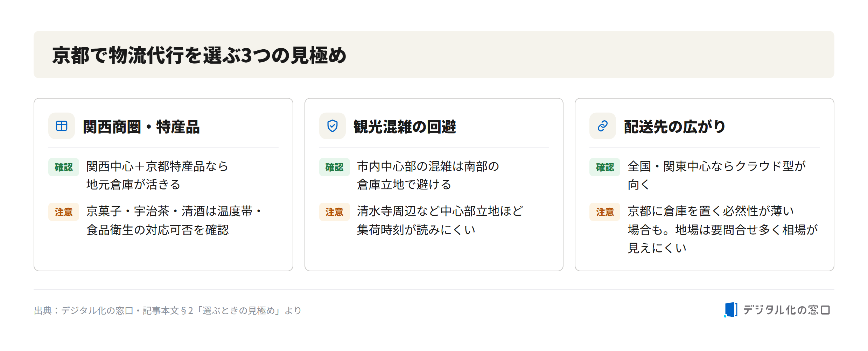
Task: Click the 関西商圏・特産品 card title
Action: point(141,127)
